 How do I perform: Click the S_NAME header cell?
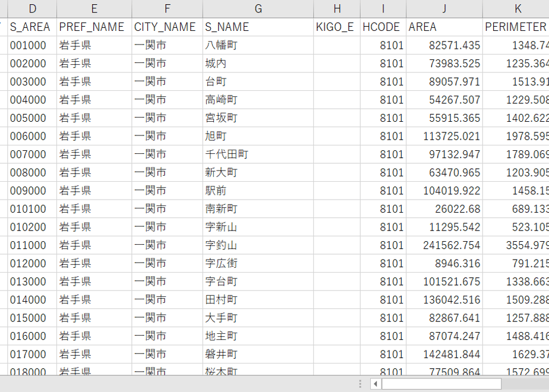(x=258, y=27)
